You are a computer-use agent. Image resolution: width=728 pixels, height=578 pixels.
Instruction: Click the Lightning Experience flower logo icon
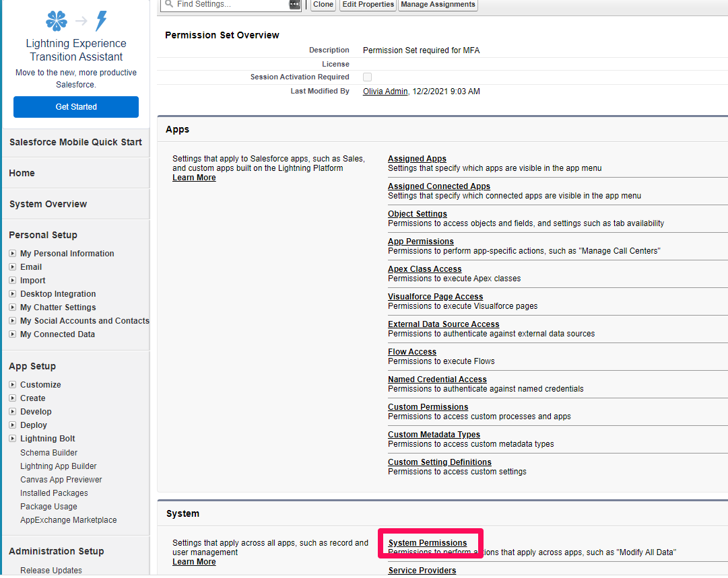(57, 21)
